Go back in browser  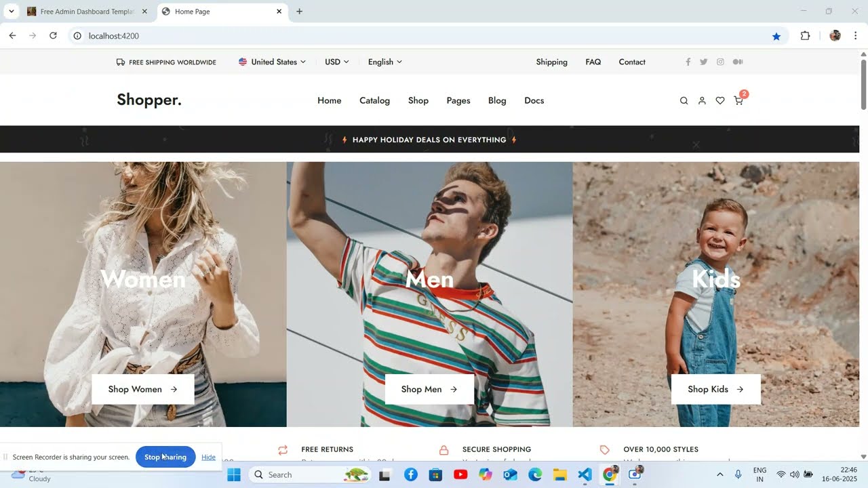[x=12, y=36]
